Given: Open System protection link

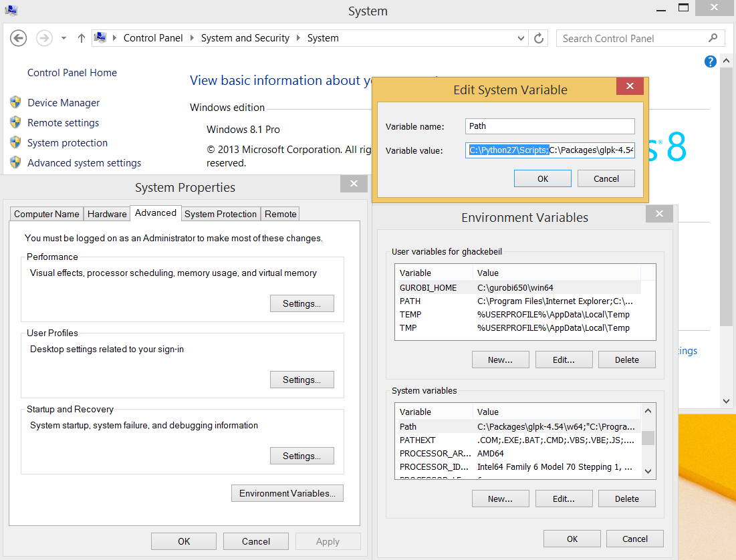Looking at the screenshot, I should pos(68,143).
